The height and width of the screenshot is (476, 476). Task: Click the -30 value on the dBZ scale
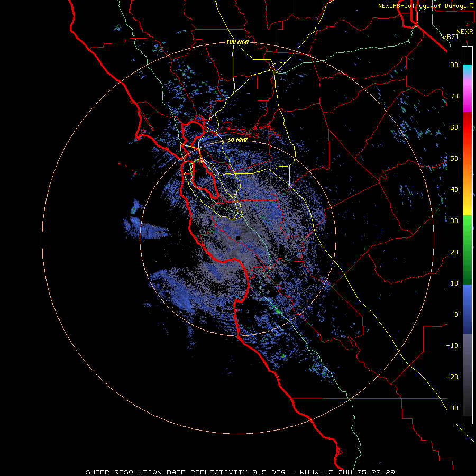click(x=452, y=408)
